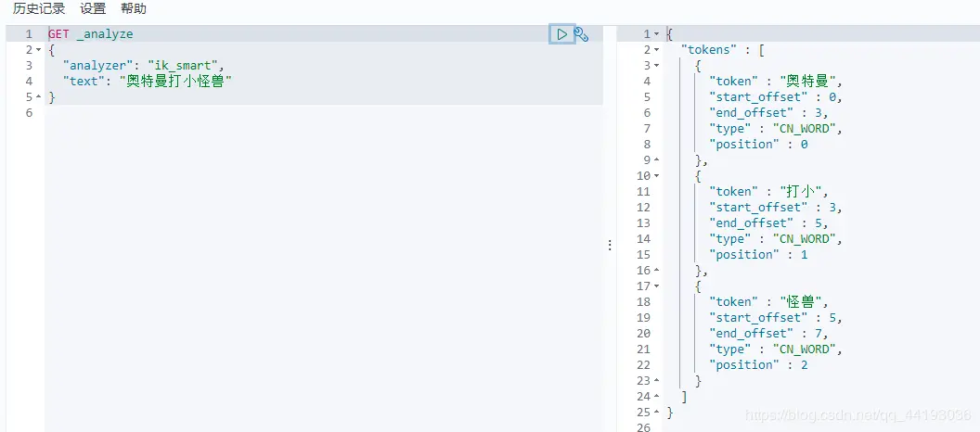Click the pane divider handle dots
Screen dimensions: 980x432
point(610,246)
